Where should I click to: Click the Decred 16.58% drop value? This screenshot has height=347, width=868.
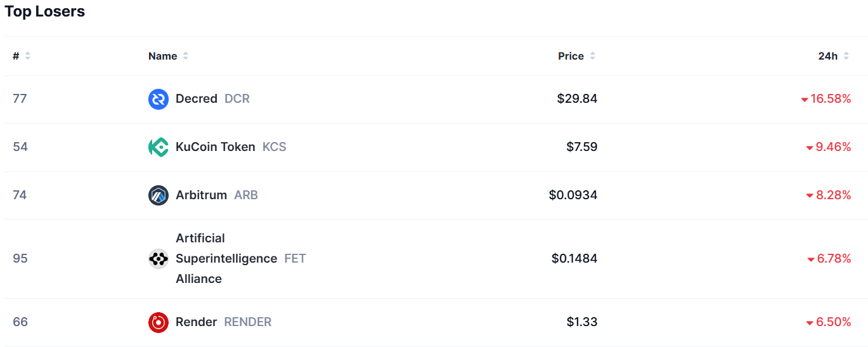pos(830,99)
